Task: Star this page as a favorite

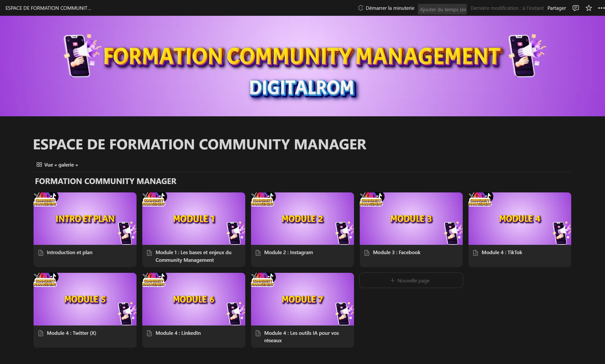Action: pos(588,8)
